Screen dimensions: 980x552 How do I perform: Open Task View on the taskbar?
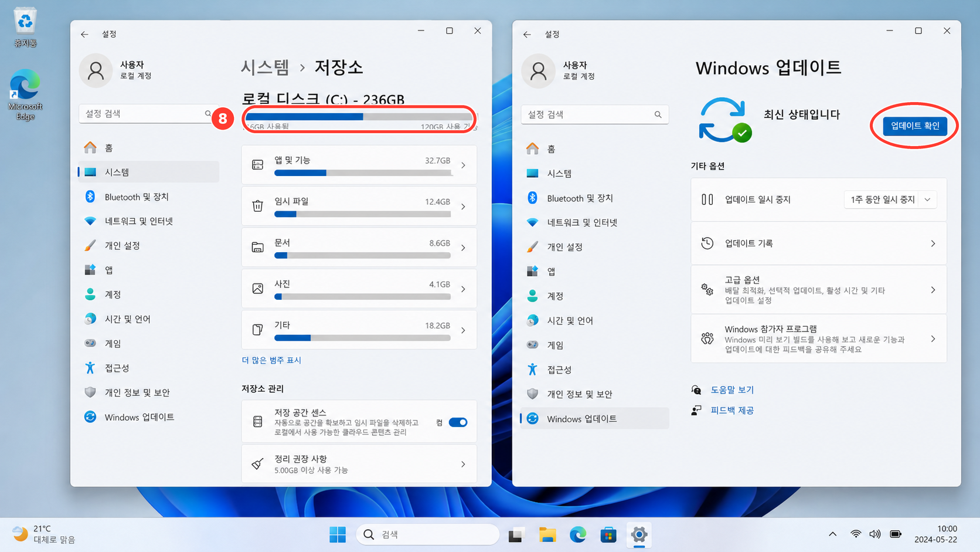515,534
